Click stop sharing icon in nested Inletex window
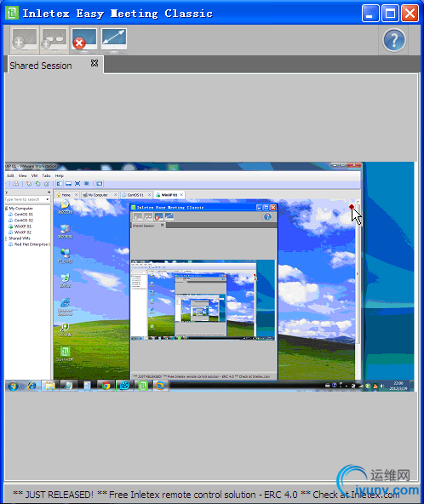The height and width of the screenshot is (504, 424). pyautogui.click(x=159, y=216)
